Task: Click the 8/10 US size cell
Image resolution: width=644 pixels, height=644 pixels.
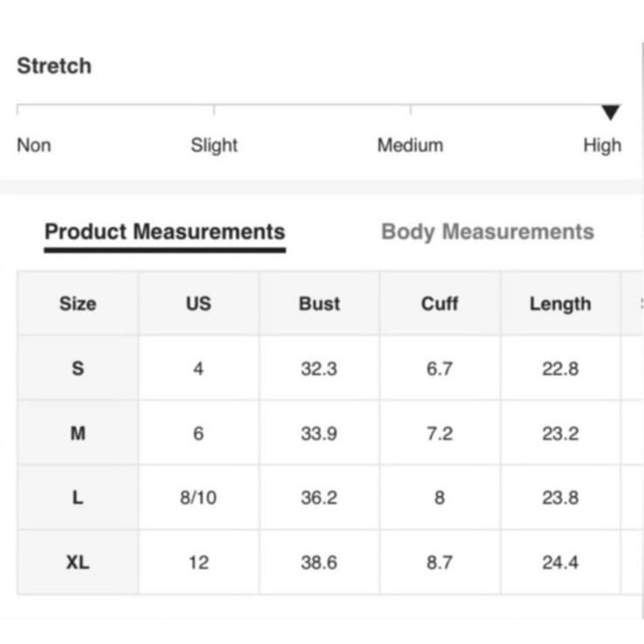Action: (x=198, y=497)
